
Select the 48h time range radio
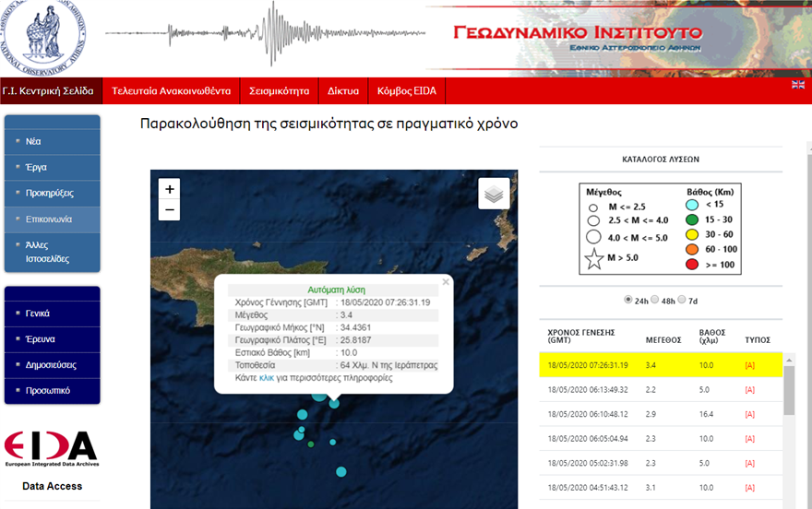point(655,301)
